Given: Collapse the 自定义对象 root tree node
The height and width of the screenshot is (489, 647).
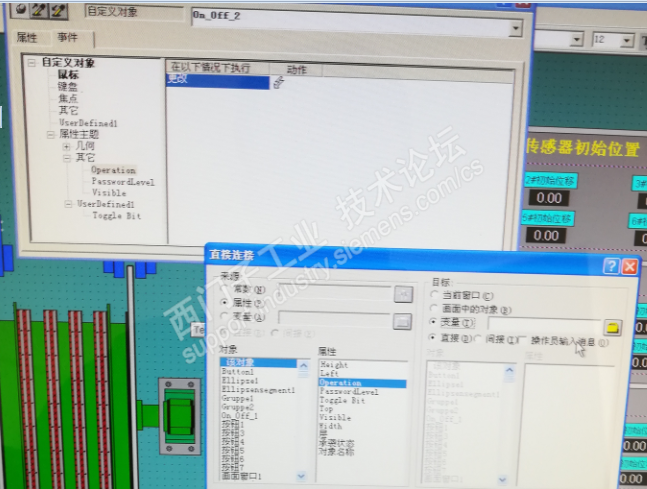Looking at the screenshot, I should (32, 62).
